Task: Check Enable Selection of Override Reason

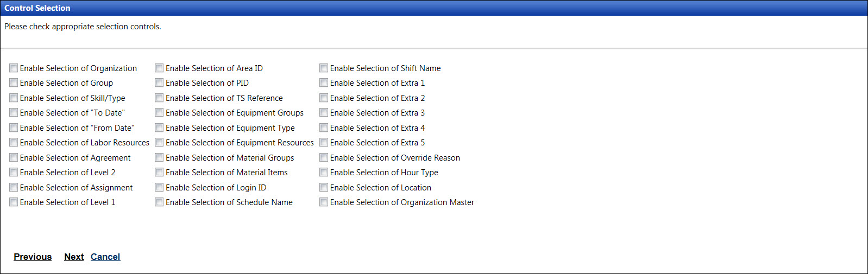Action: click(x=324, y=158)
